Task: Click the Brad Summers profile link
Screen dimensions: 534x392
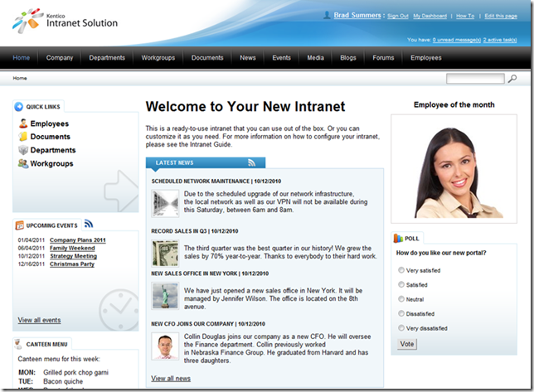Action: (357, 15)
